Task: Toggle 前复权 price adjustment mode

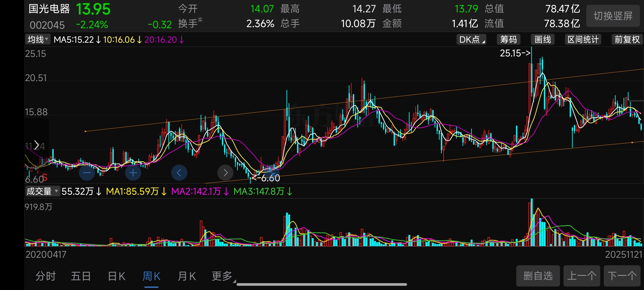Action: [627, 40]
